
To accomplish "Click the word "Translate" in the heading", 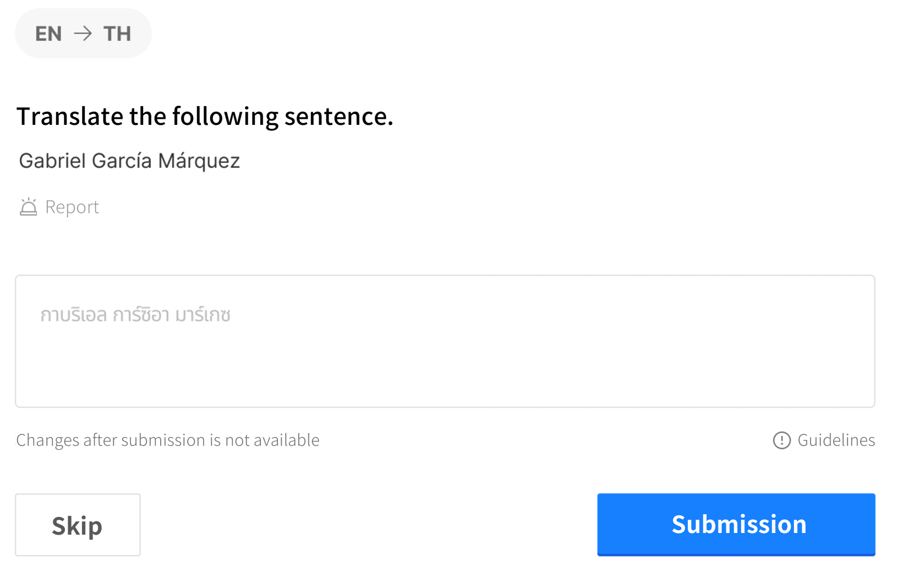I will 70,116.
